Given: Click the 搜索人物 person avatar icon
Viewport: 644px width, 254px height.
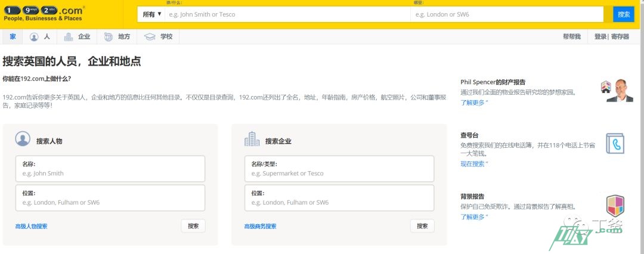Looking at the screenshot, I should tap(23, 139).
